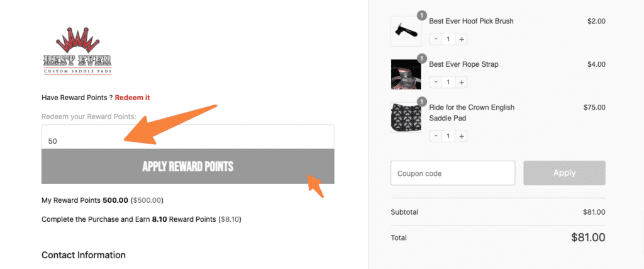The image size is (644, 269).
Task: Decrease English Saddle Pad quantity with minus
Action: pos(435,135)
